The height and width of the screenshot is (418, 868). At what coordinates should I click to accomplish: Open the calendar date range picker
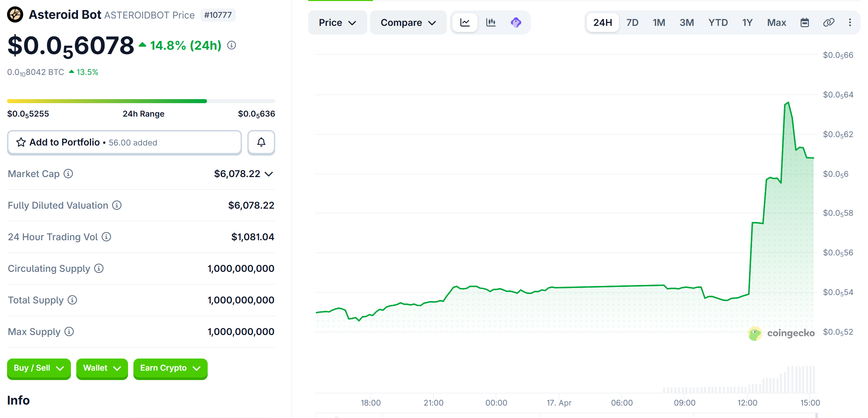[x=804, y=23]
